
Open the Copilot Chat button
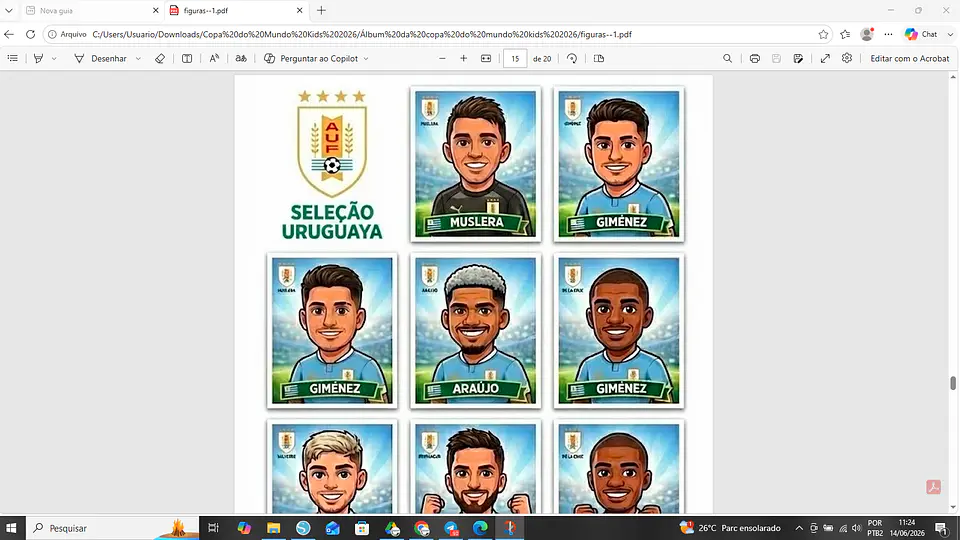pos(922,34)
